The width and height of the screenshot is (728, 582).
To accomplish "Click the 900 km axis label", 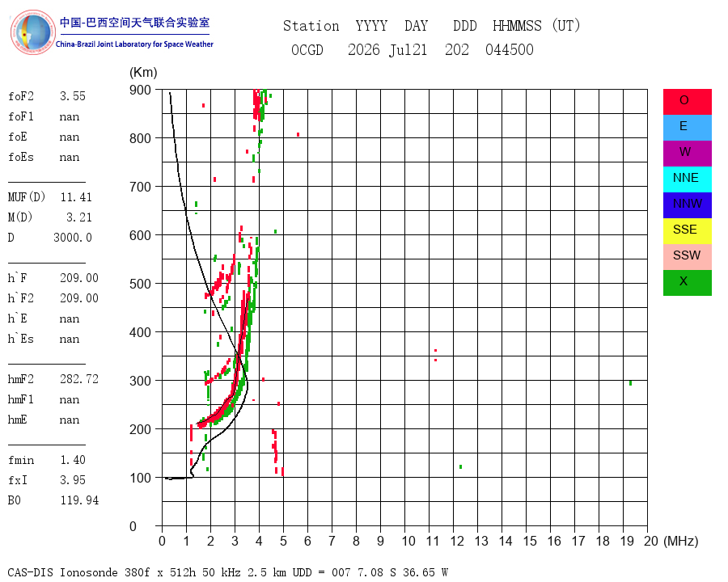I will coord(140,90).
